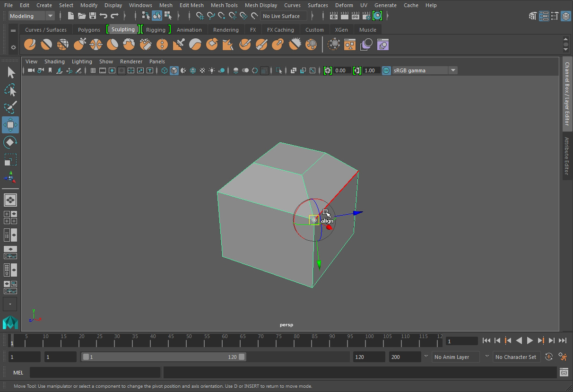Image resolution: width=573 pixels, height=392 pixels.
Task: Click the time range slider bar
Action: [164, 357]
